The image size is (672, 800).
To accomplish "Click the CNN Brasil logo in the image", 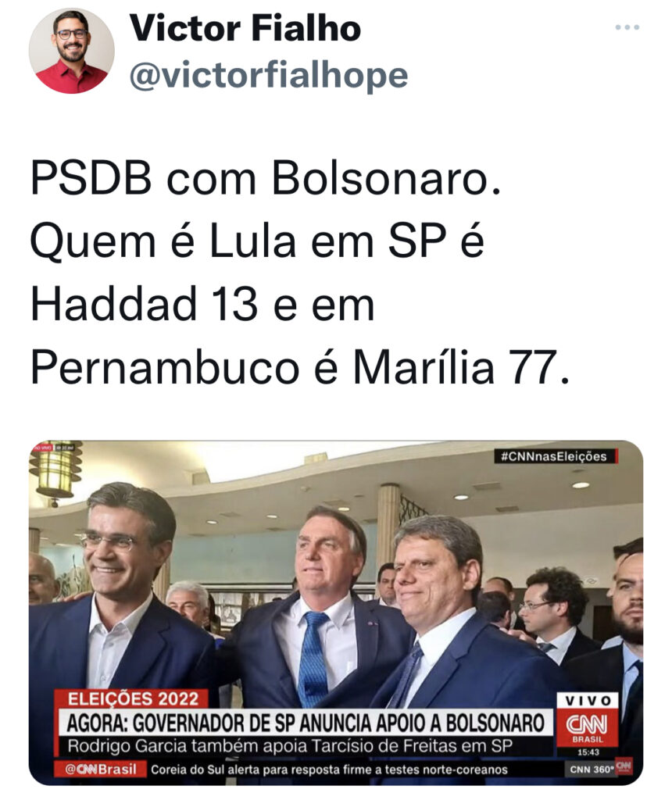I will (x=587, y=727).
